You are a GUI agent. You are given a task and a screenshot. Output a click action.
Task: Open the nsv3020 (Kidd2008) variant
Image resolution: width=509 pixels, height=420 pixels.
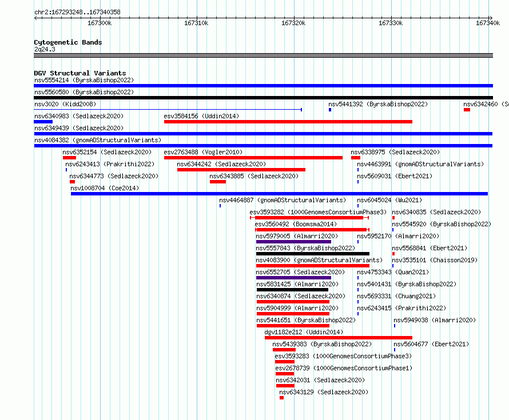(x=65, y=104)
